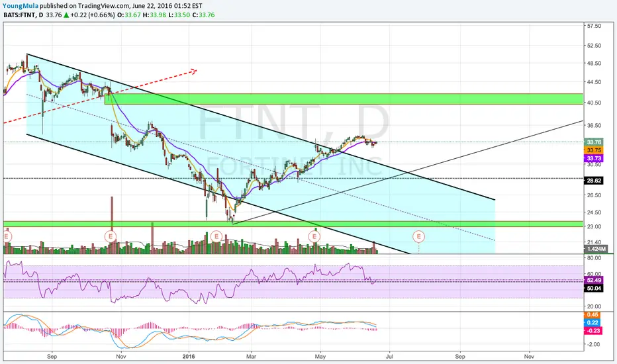This screenshot has height=364, width=617.
Task: Open the earnings E marker after 2016 label
Action: tap(216, 236)
